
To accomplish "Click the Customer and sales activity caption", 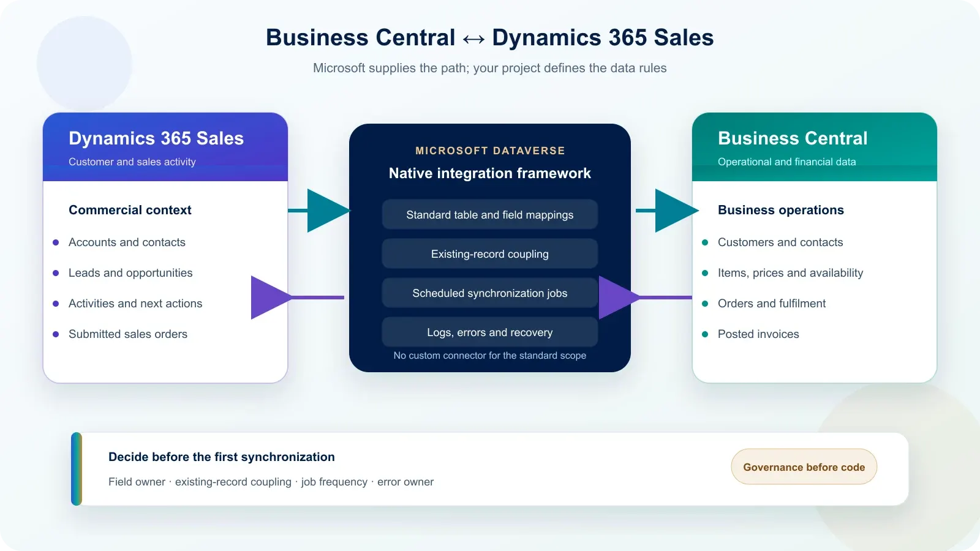I will point(132,162).
